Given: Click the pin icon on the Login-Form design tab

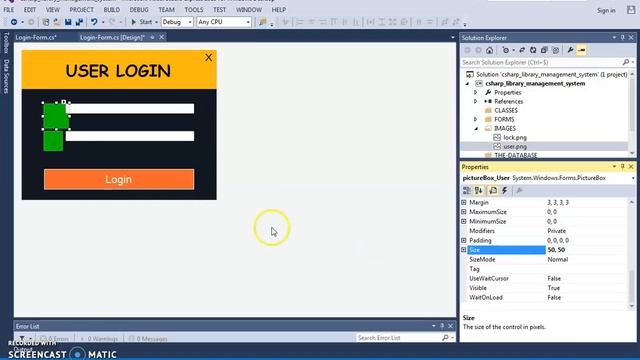Looking at the screenshot, I should point(152,37).
